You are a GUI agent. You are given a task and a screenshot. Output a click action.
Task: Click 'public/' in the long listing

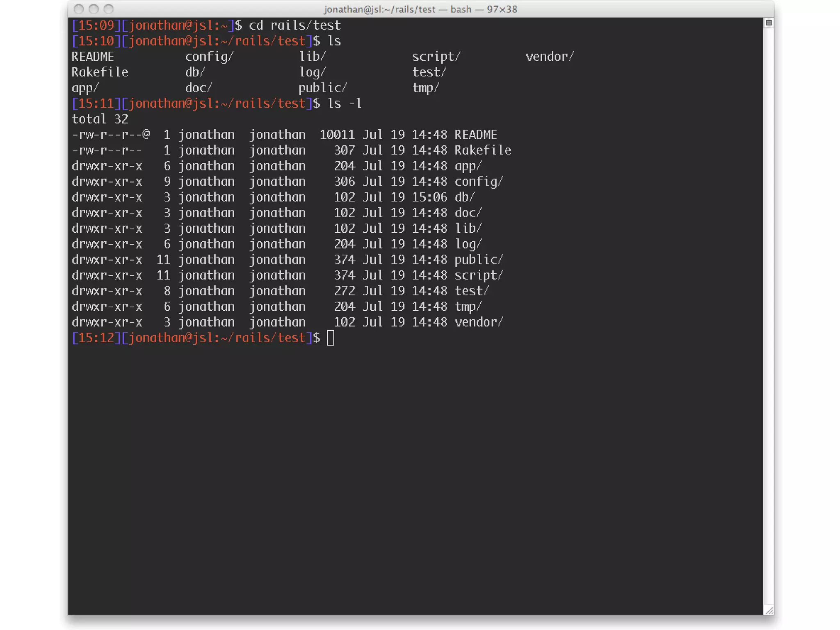pos(478,259)
